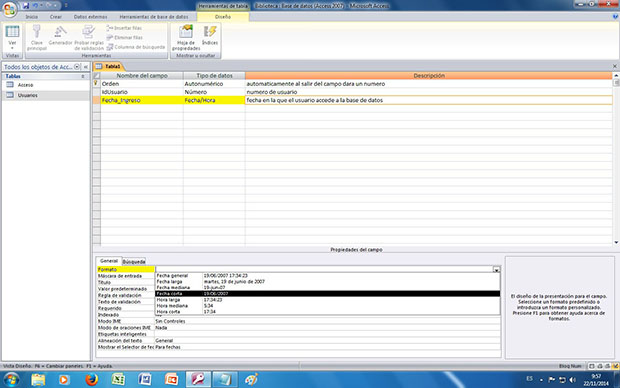Click the description 'numero de usuario'
The width and height of the screenshot is (620, 388).
click(x=272, y=92)
